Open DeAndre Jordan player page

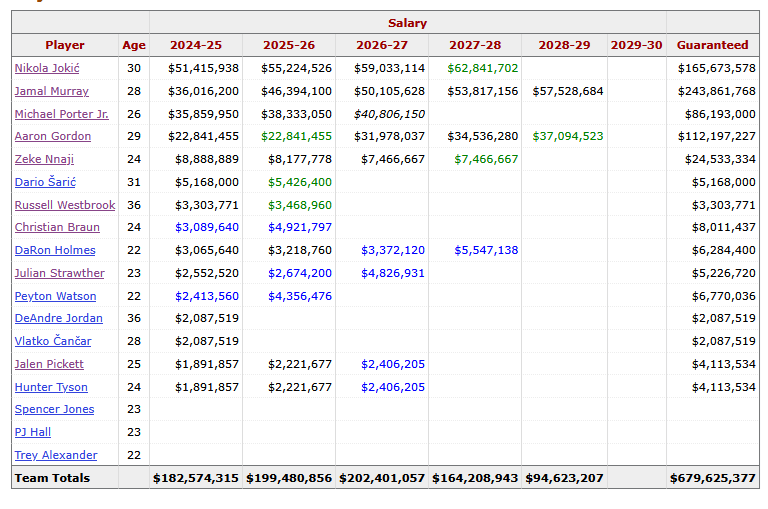(x=59, y=318)
